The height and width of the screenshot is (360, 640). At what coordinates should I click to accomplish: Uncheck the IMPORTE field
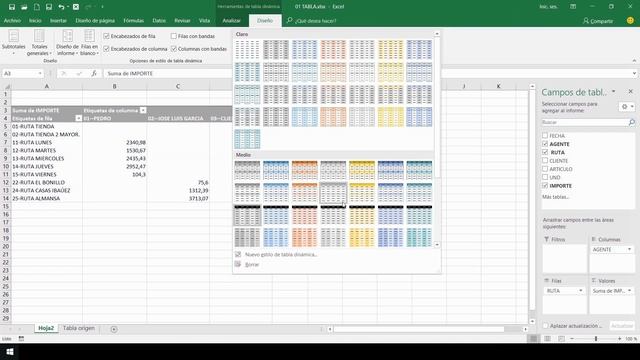pyautogui.click(x=545, y=186)
